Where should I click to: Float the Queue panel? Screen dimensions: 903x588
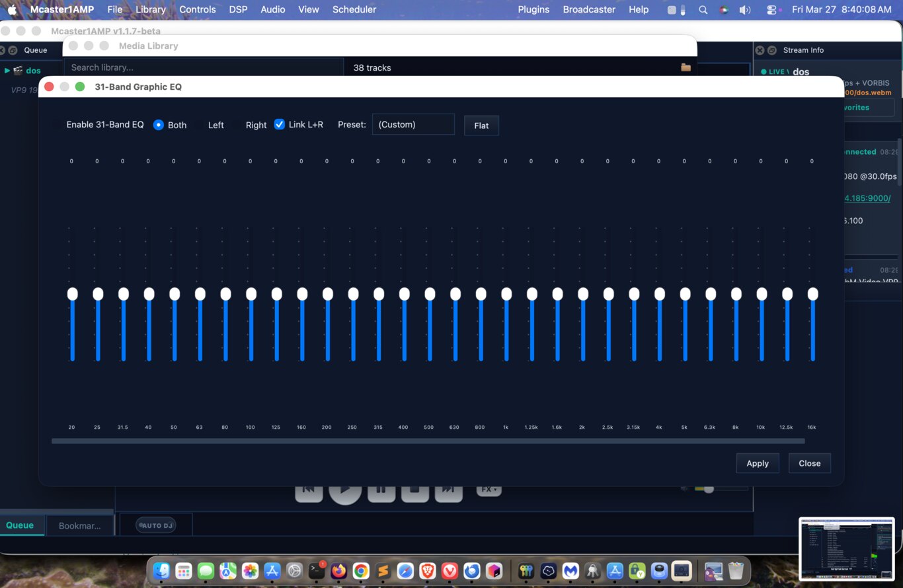coord(13,50)
